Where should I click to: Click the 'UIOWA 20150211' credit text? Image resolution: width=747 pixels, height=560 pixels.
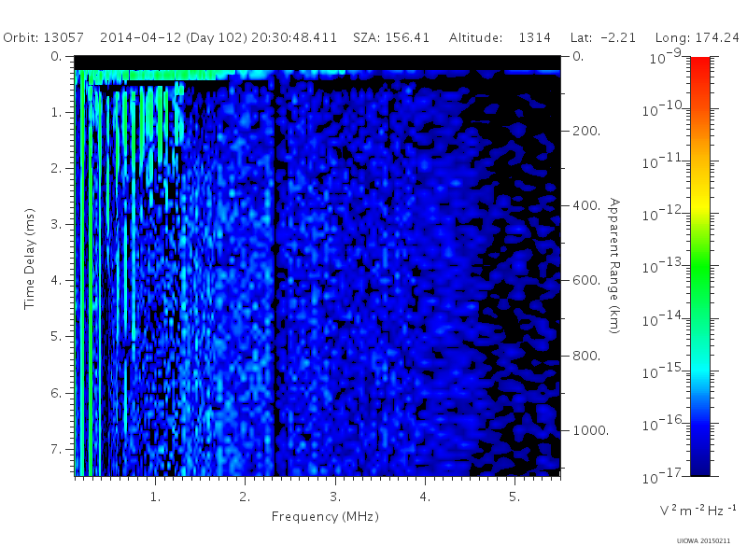click(703, 541)
